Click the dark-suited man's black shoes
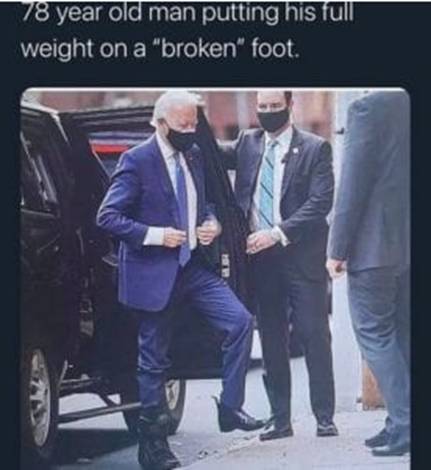The width and height of the screenshot is (431, 470). (298, 431)
